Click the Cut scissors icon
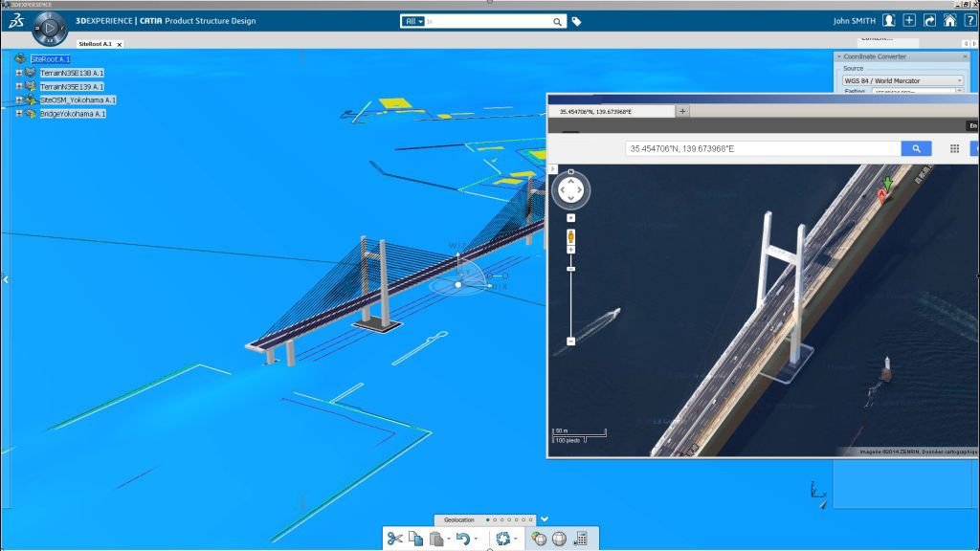This screenshot has width=980, height=551. pyautogui.click(x=394, y=539)
